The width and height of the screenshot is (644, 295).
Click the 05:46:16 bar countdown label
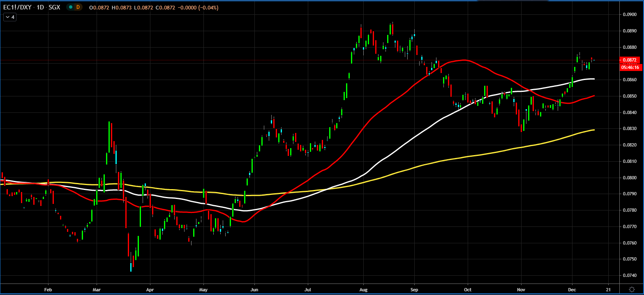click(x=630, y=67)
